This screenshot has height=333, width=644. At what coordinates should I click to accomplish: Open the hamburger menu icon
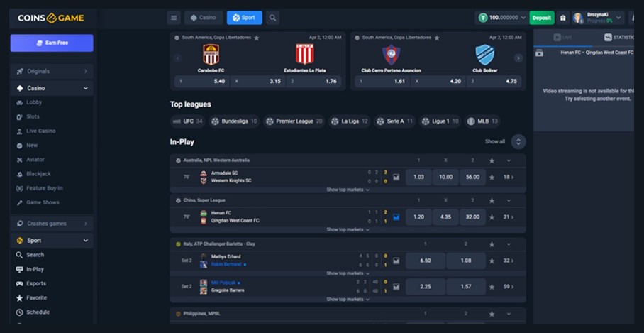point(174,18)
